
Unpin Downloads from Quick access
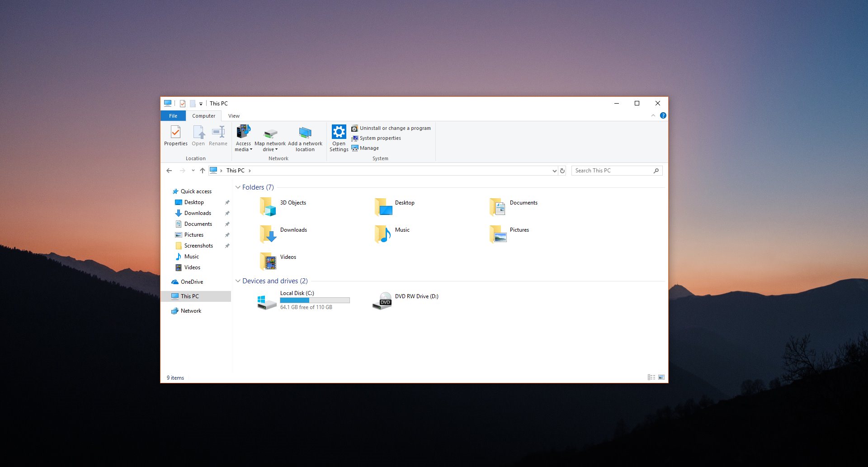tap(227, 213)
